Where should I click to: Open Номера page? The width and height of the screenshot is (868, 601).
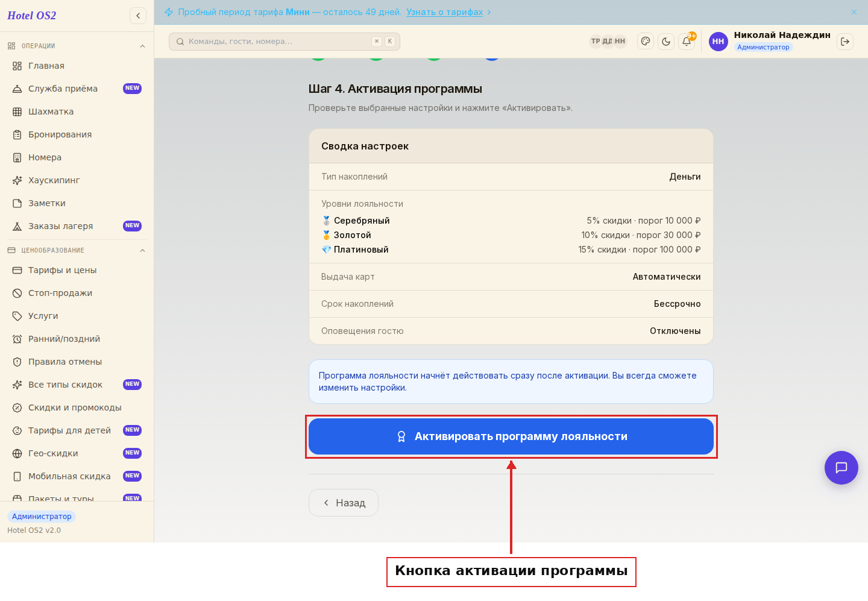tap(77, 157)
